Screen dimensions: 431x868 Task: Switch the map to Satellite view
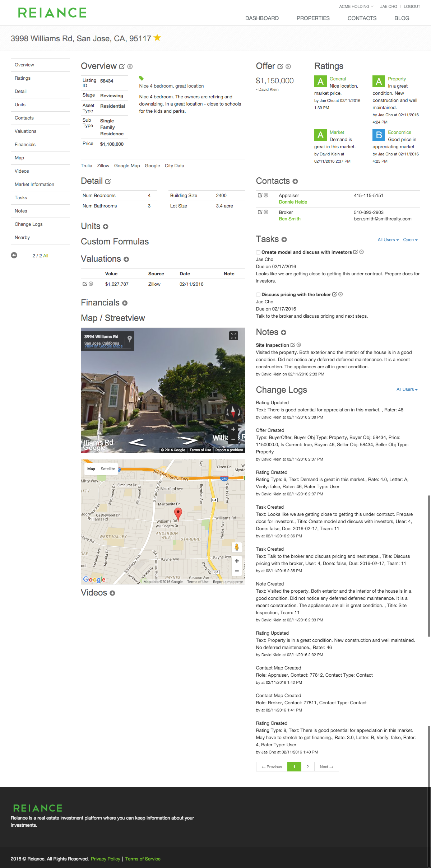click(x=108, y=469)
